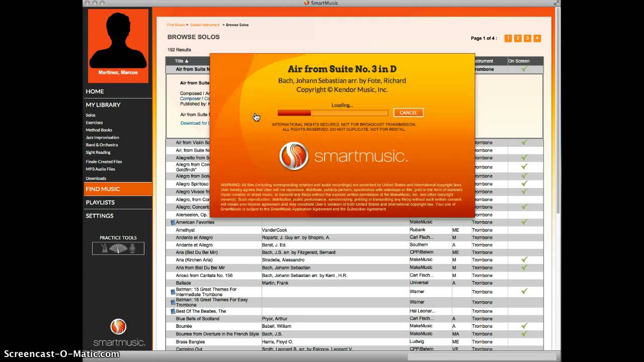
Task: Open Method Books in My Library
Action: click(99, 130)
